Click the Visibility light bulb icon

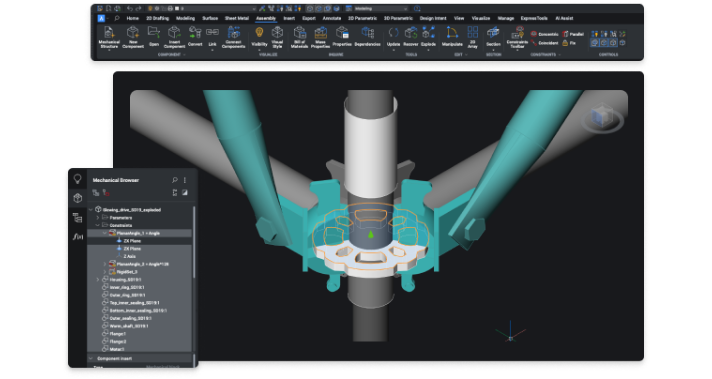(x=259, y=33)
